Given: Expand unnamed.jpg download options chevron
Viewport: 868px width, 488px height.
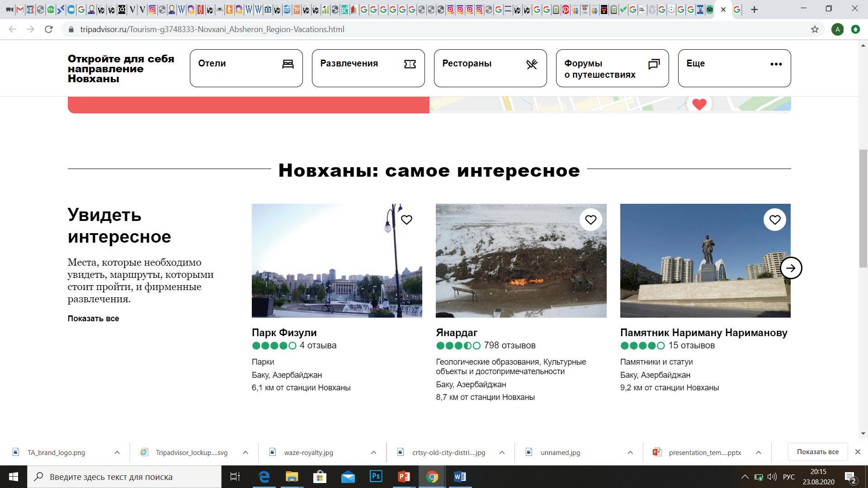Looking at the screenshot, I should (630, 452).
